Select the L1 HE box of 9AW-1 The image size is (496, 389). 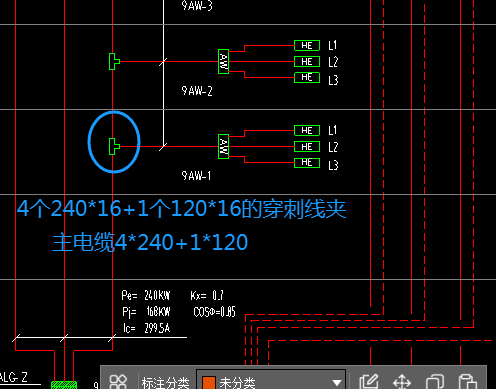pos(307,130)
